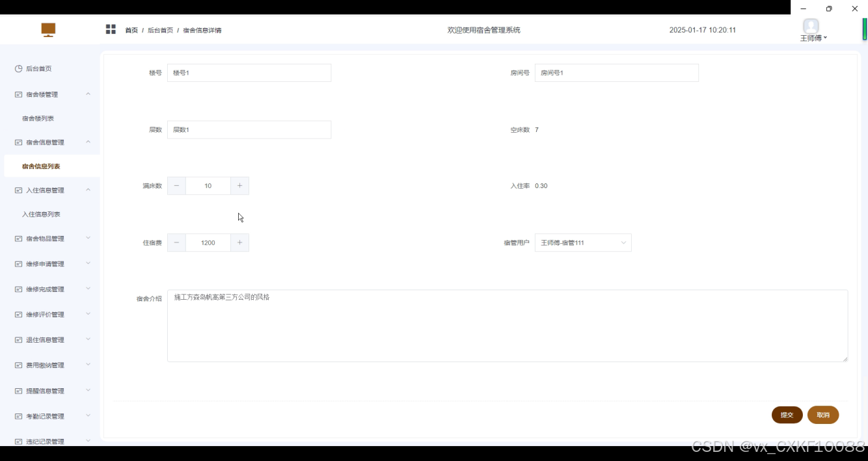Open the 宿舍楼列表 submenu item
Viewport: 868px width, 461px height.
pos(38,118)
